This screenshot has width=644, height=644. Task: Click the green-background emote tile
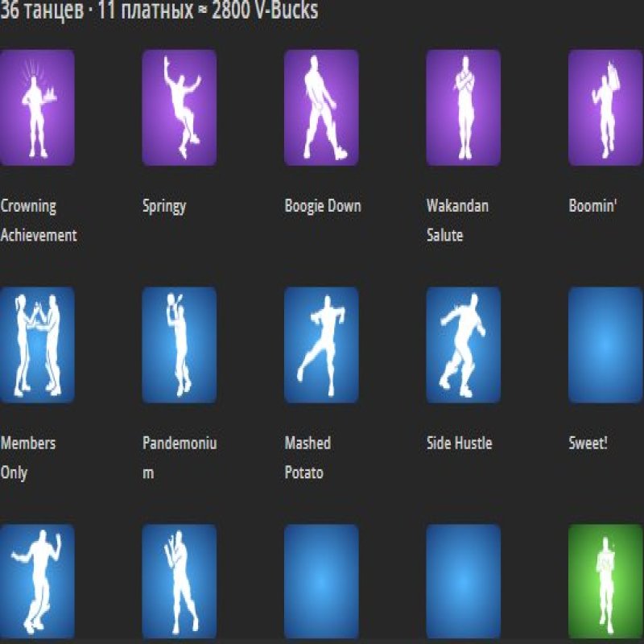(x=605, y=581)
